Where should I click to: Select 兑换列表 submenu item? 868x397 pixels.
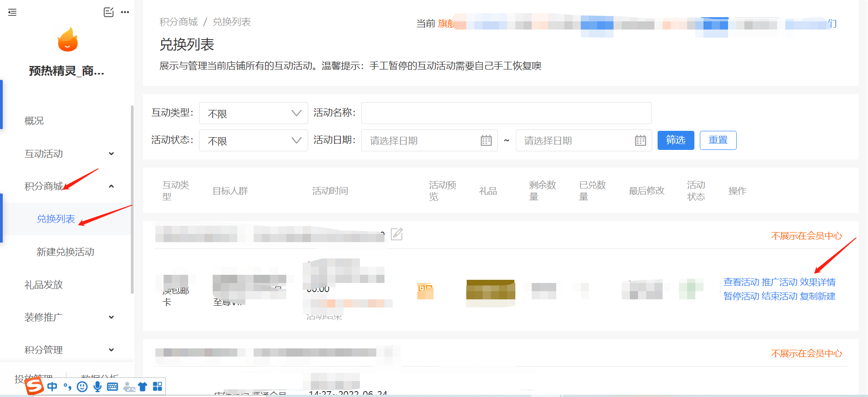(x=56, y=219)
